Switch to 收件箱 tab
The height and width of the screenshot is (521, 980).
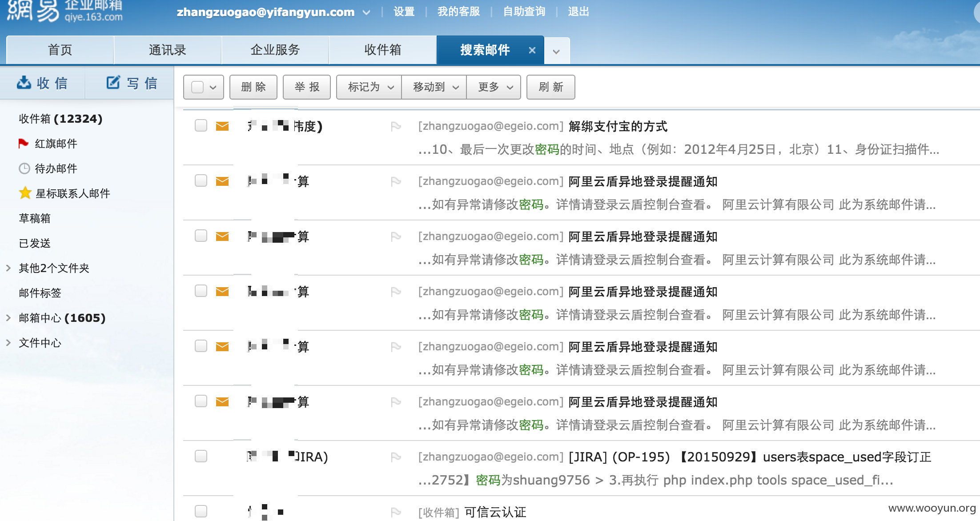coord(383,50)
